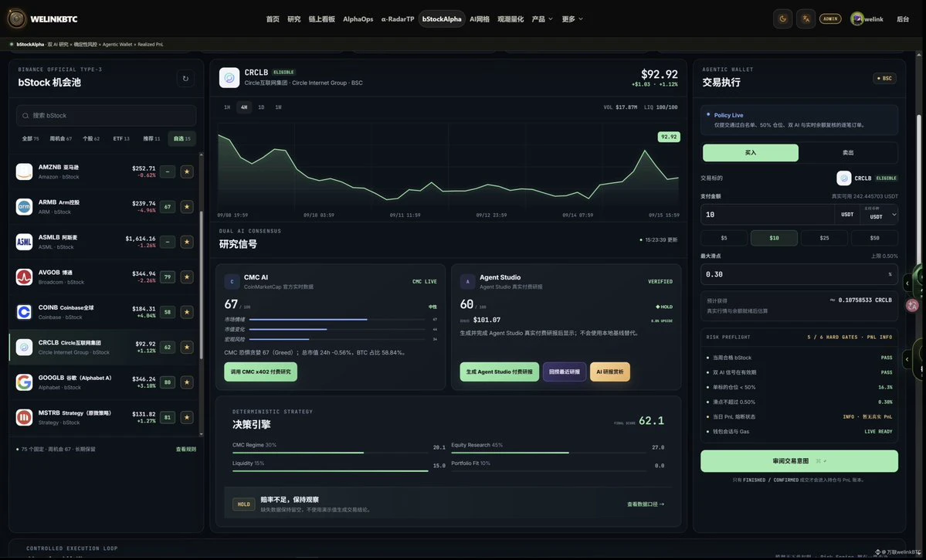Switch to the 卖出 sell tab
926x560 pixels.
coord(848,152)
